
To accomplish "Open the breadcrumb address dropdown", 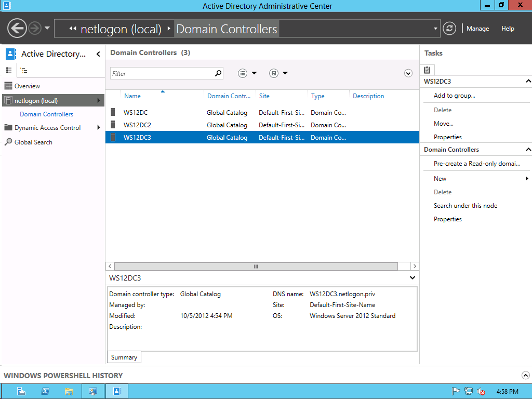I will [x=435, y=29].
